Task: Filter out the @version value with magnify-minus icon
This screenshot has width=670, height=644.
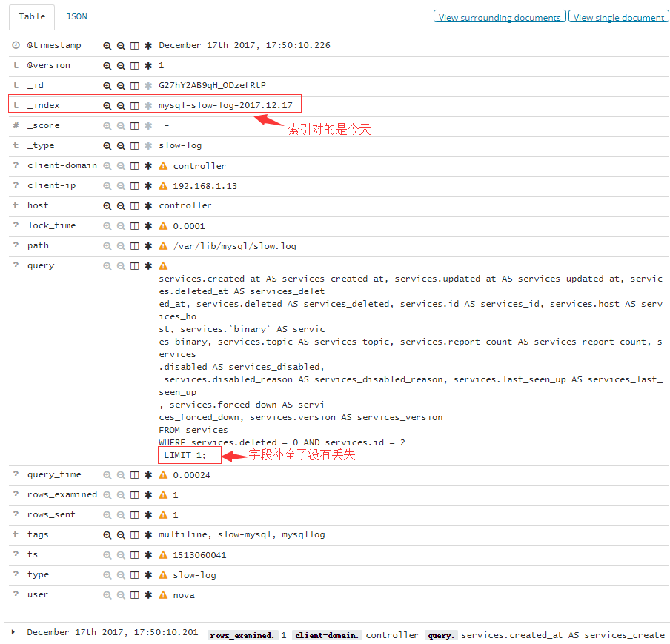Action: (x=121, y=66)
